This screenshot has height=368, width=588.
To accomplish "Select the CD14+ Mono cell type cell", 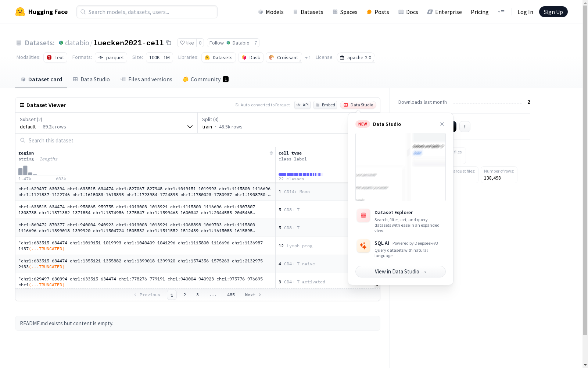I will coord(312,192).
